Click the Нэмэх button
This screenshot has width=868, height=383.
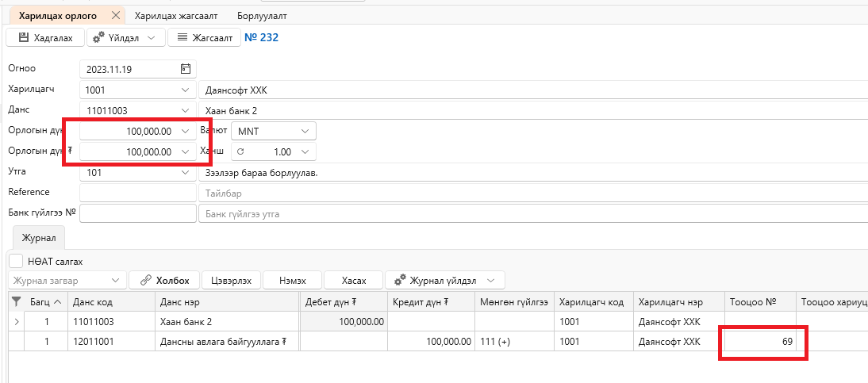pyautogui.click(x=292, y=281)
